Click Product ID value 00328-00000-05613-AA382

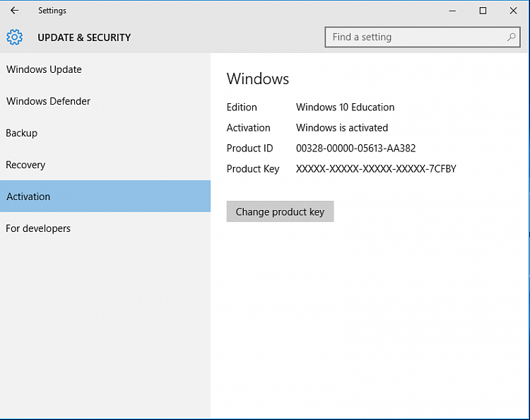pyautogui.click(x=356, y=148)
